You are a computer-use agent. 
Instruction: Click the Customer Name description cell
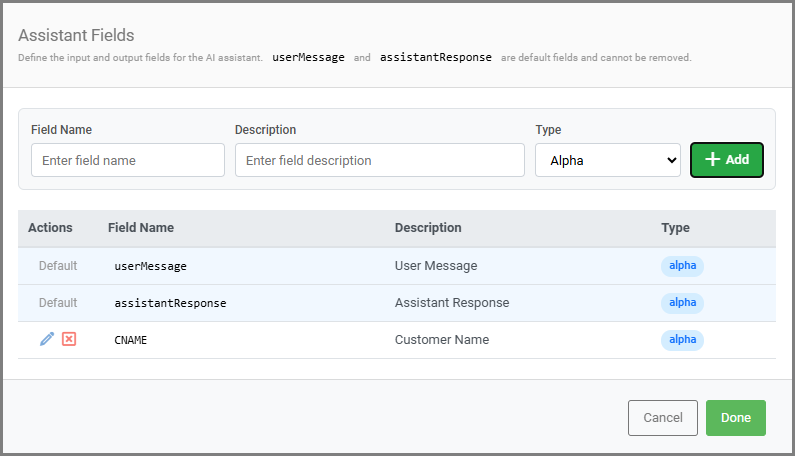click(442, 339)
